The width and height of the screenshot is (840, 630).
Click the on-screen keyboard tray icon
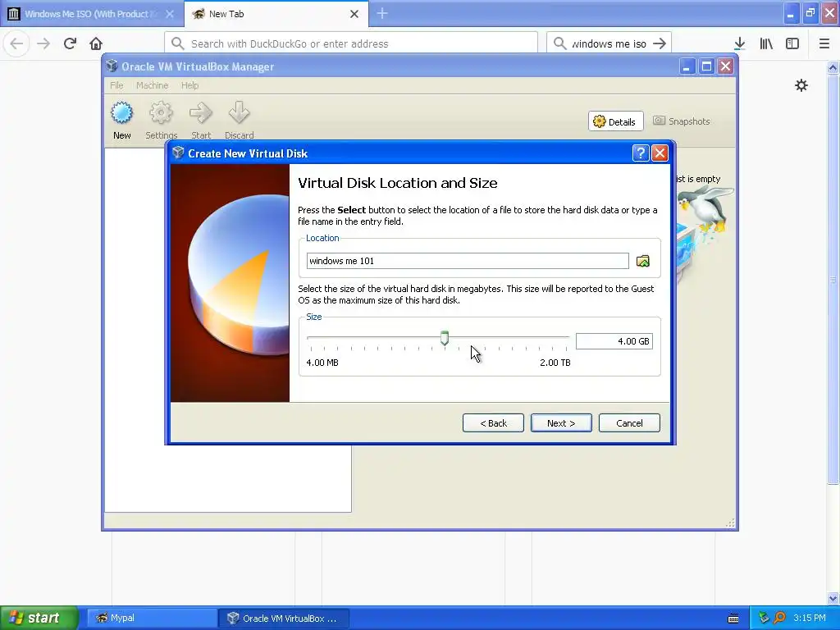pos(734,619)
